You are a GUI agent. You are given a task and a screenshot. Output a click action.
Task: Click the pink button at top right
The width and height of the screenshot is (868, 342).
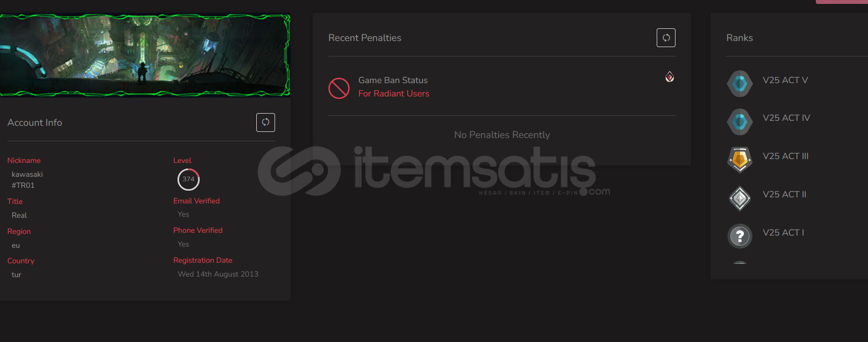(x=842, y=2)
